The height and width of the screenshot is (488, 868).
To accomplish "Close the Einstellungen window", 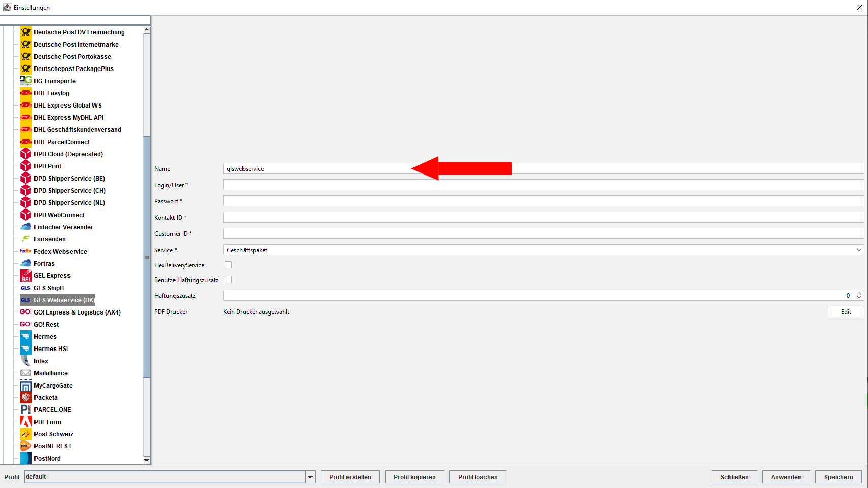I will pyautogui.click(x=859, y=7).
